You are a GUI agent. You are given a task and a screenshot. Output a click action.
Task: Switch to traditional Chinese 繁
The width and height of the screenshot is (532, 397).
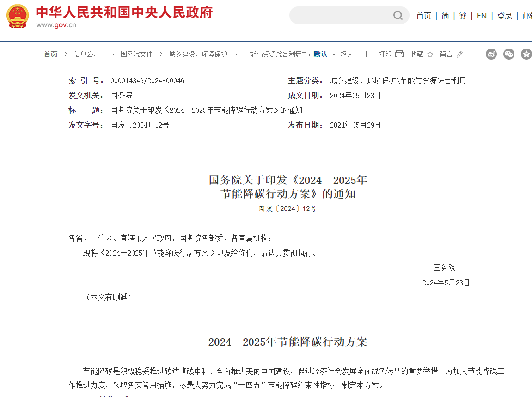click(x=463, y=16)
